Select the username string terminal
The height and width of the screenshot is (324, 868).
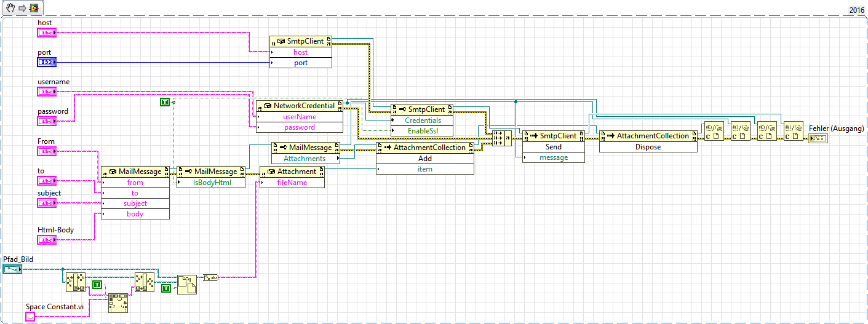click(47, 92)
